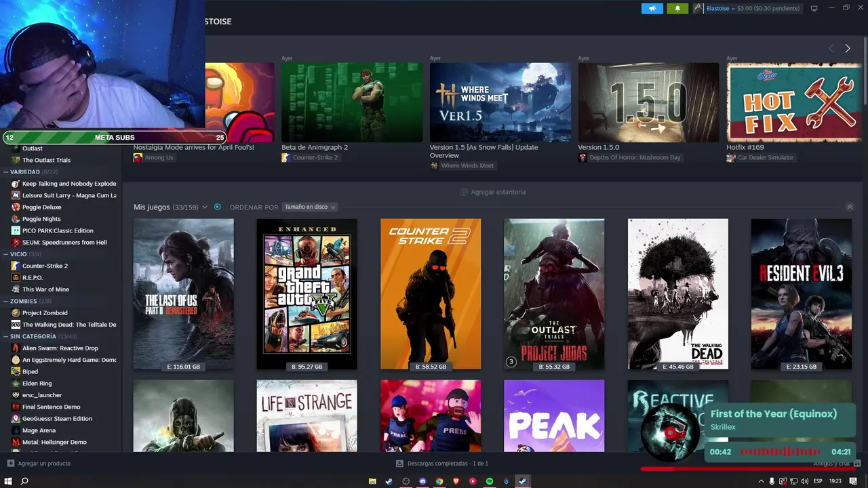Open the Steam announcements megaphone button
The image size is (868, 488).
[x=652, y=8]
